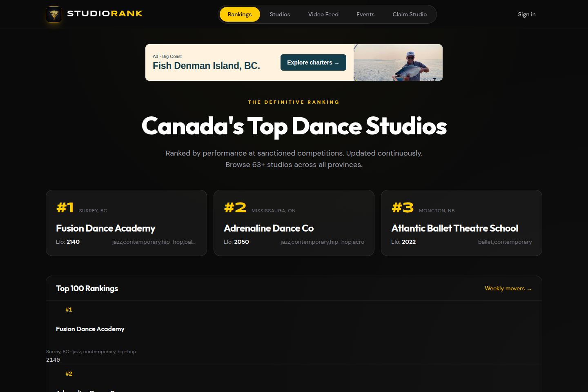Open the Claim Studio tab
The width and height of the screenshot is (588, 392).
coord(410,14)
